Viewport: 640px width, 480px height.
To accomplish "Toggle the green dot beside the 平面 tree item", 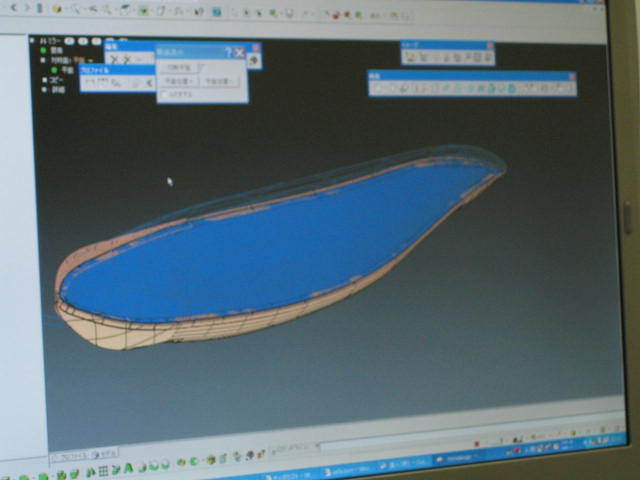I will coord(52,70).
